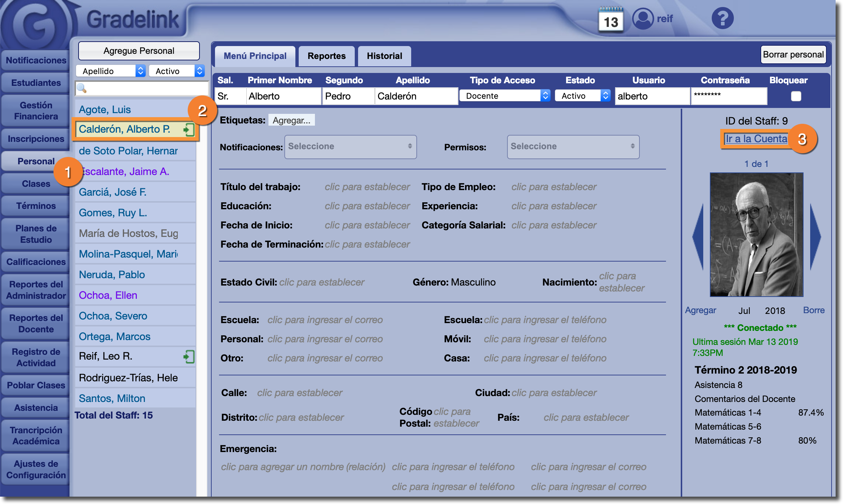Open the help question mark icon

click(x=722, y=18)
